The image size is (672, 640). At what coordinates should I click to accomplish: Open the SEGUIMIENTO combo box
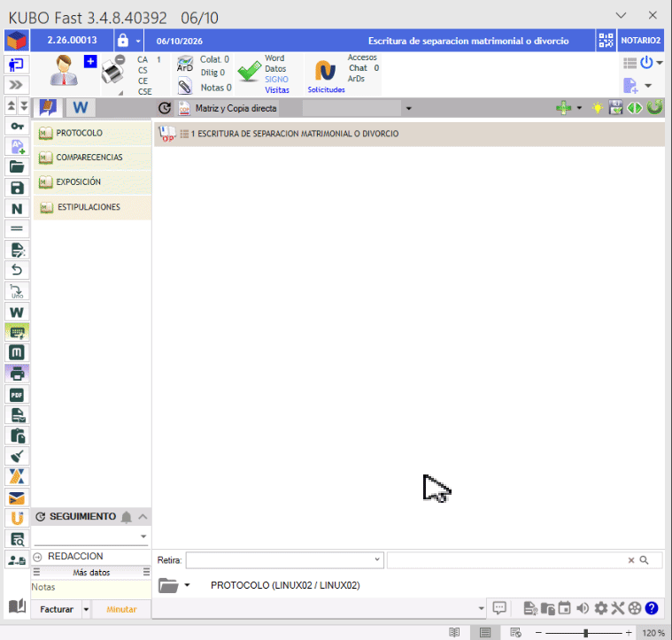[x=91, y=536]
